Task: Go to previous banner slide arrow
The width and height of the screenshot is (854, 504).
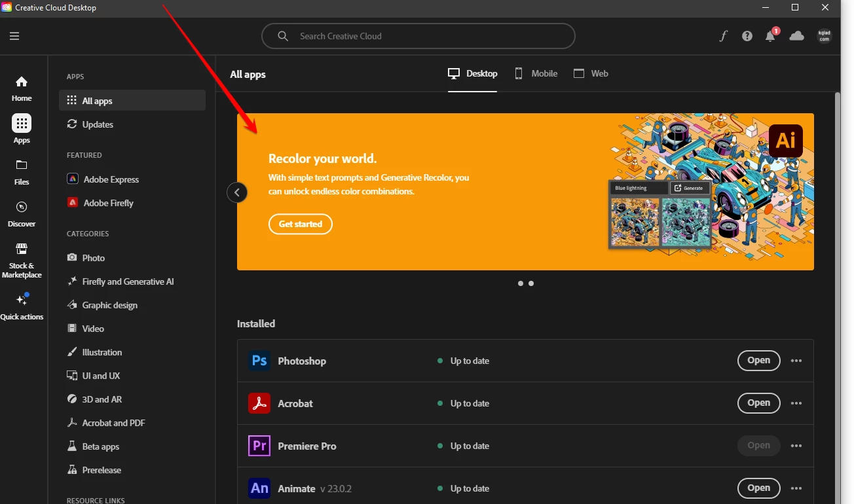Action: 237,192
